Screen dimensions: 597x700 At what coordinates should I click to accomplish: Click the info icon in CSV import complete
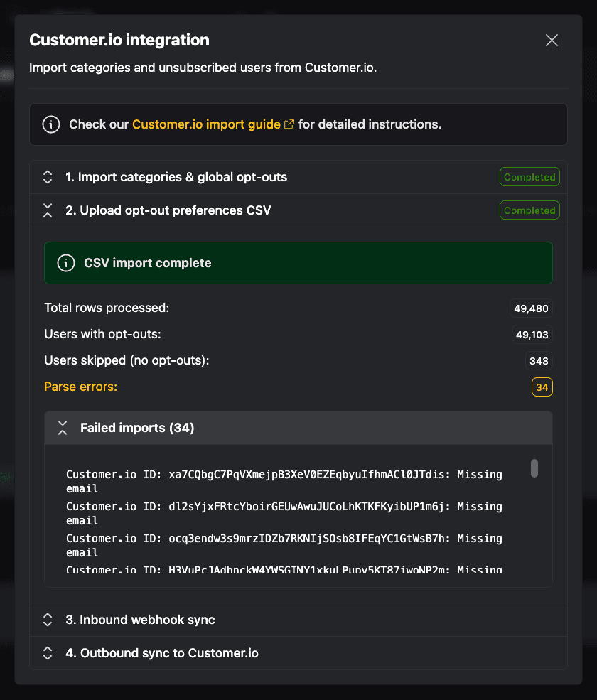point(66,263)
